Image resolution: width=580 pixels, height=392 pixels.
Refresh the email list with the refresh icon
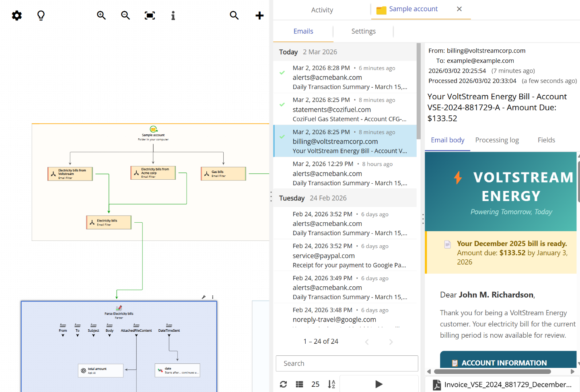[283, 384]
